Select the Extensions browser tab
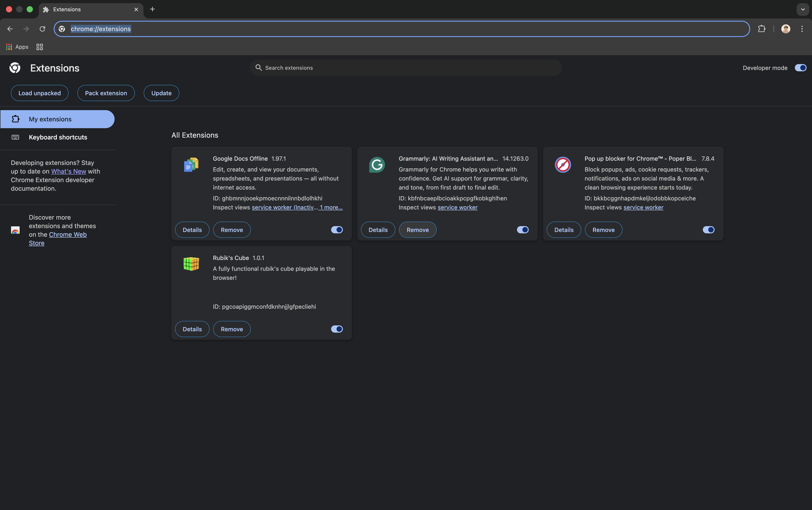 (91, 9)
